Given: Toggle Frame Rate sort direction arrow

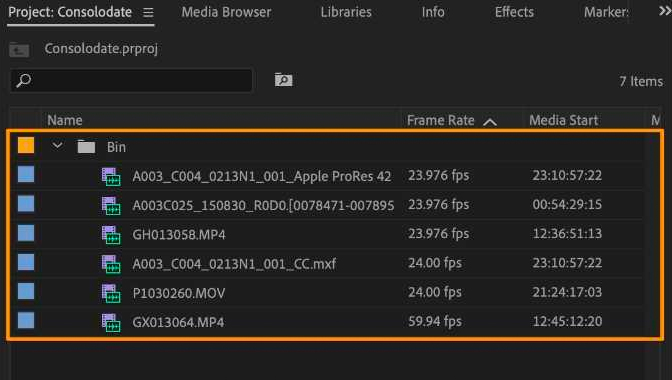Looking at the screenshot, I should point(490,122).
